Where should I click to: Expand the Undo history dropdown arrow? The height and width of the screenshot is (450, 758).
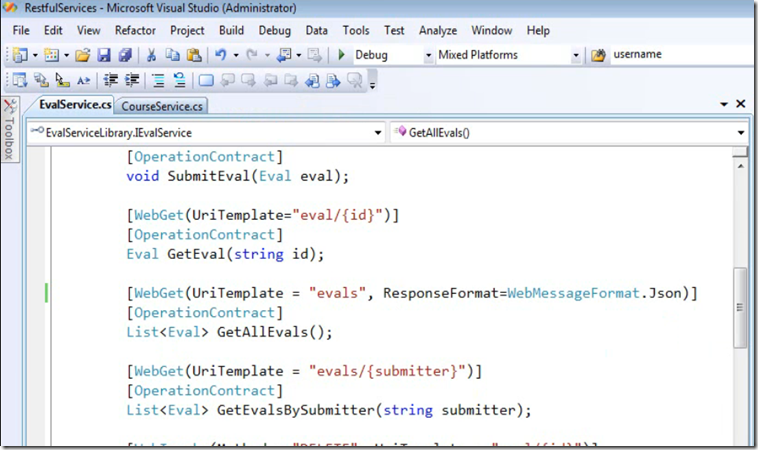pyautogui.click(x=236, y=55)
